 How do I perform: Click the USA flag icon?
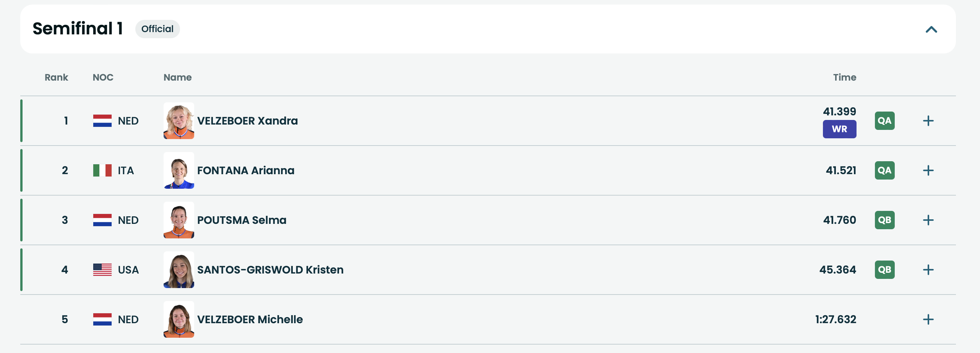[x=102, y=270]
